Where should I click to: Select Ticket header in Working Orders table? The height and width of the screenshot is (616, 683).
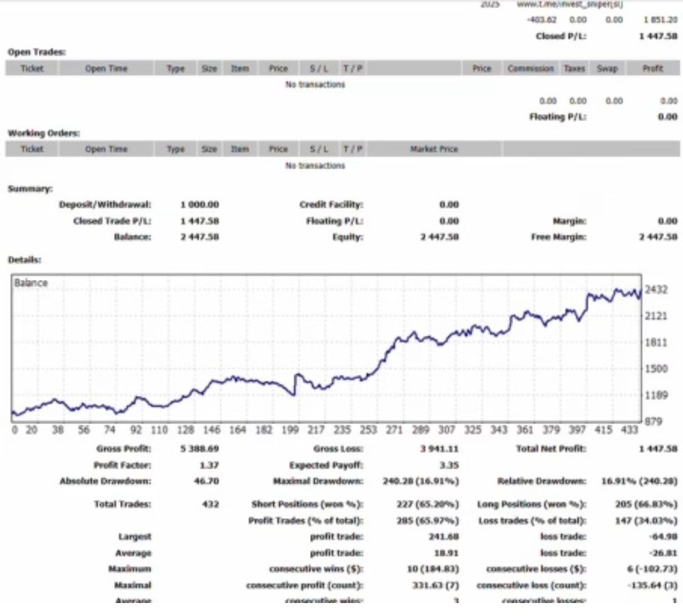pyautogui.click(x=32, y=149)
